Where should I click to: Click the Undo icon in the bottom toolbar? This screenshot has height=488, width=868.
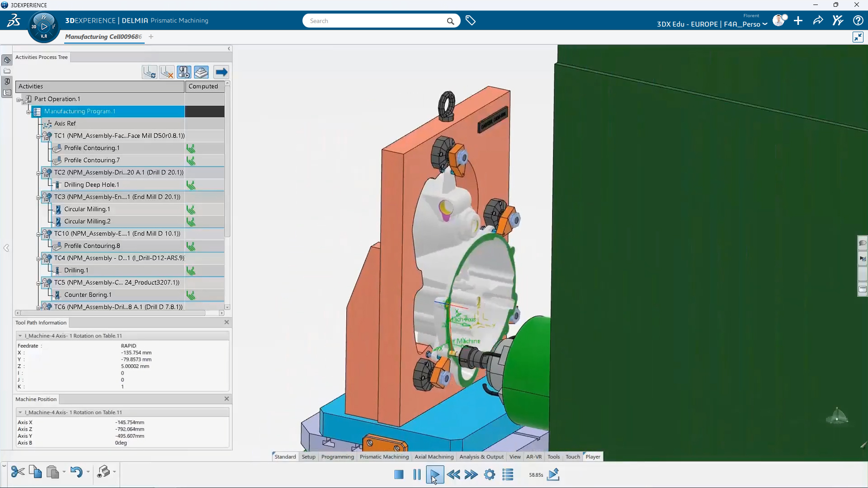(77, 473)
